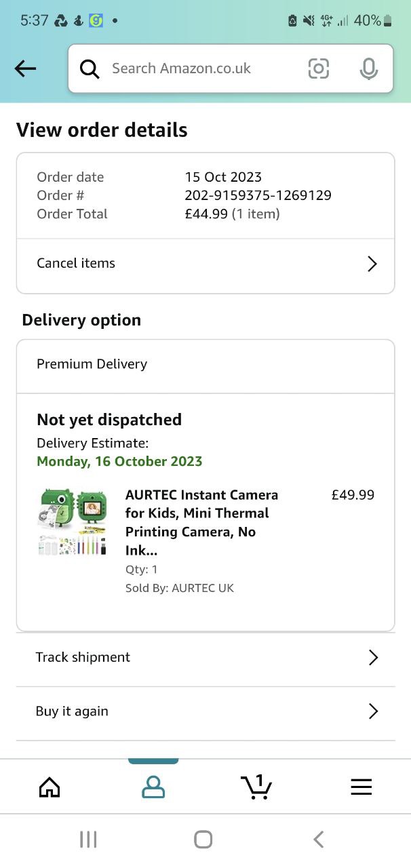Open camera lens search icon
Viewport: 411px width, 868px height.
point(318,68)
